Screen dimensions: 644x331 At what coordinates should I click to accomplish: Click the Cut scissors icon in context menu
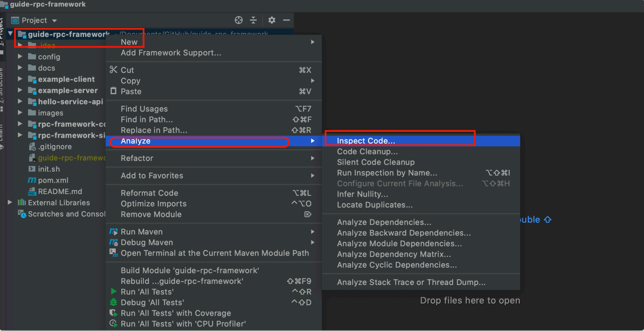[113, 70]
